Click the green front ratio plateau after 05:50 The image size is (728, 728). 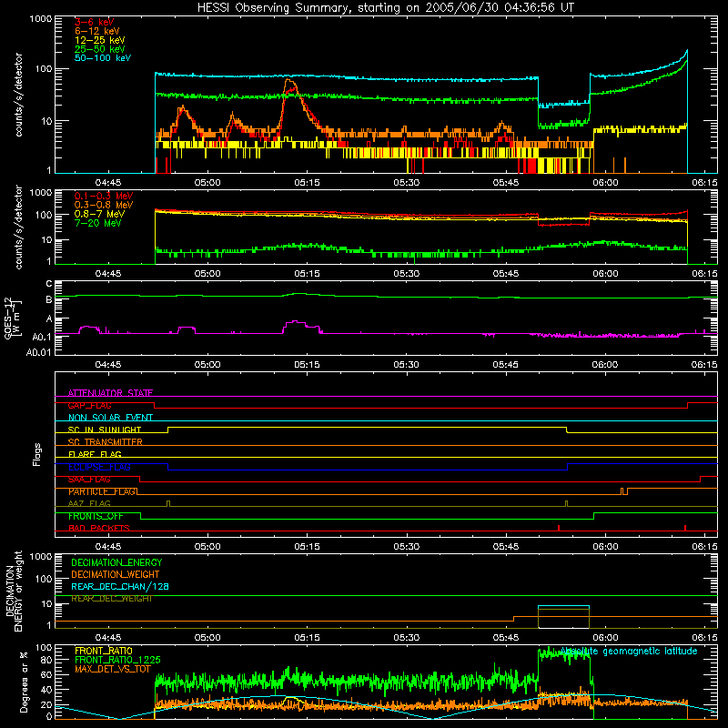tap(563, 653)
